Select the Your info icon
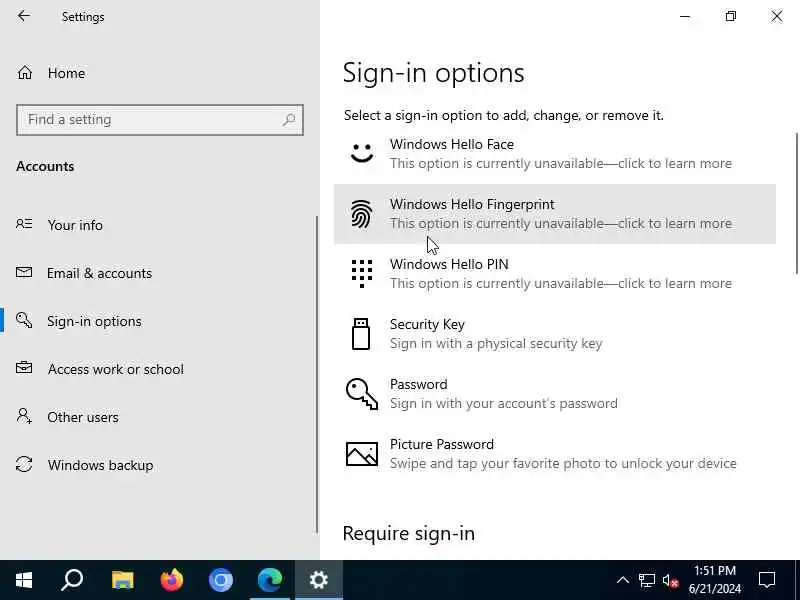Image resolution: width=800 pixels, height=600 pixels. click(x=24, y=224)
